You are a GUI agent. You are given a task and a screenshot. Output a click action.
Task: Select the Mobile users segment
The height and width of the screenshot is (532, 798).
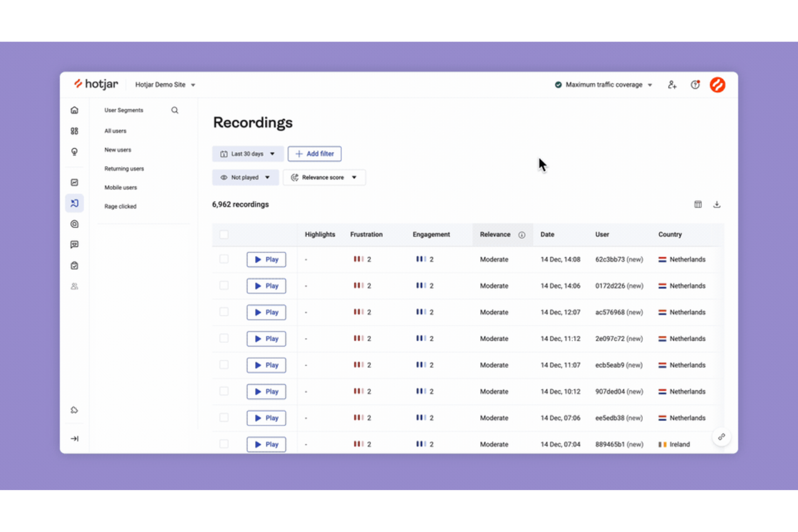pyautogui.click(x=120, y=187)
